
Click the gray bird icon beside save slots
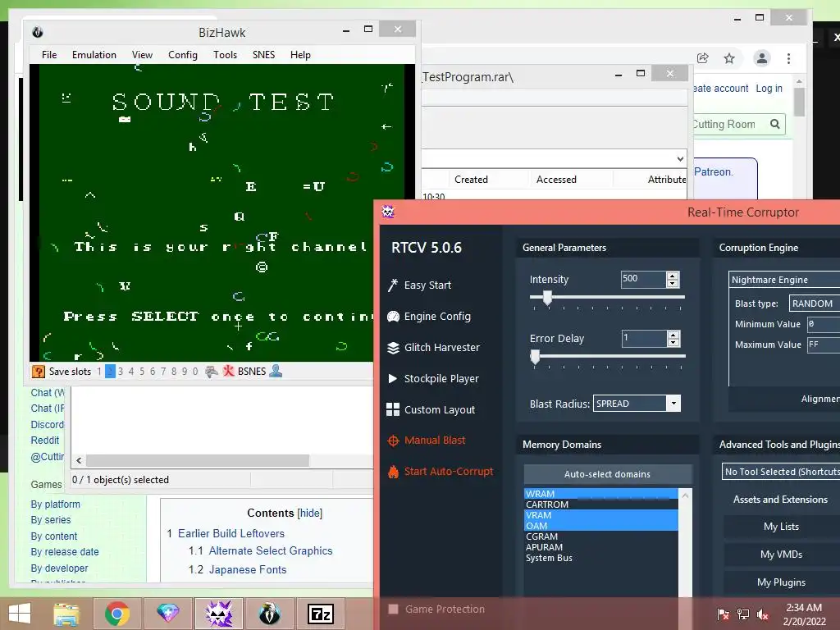211,372
